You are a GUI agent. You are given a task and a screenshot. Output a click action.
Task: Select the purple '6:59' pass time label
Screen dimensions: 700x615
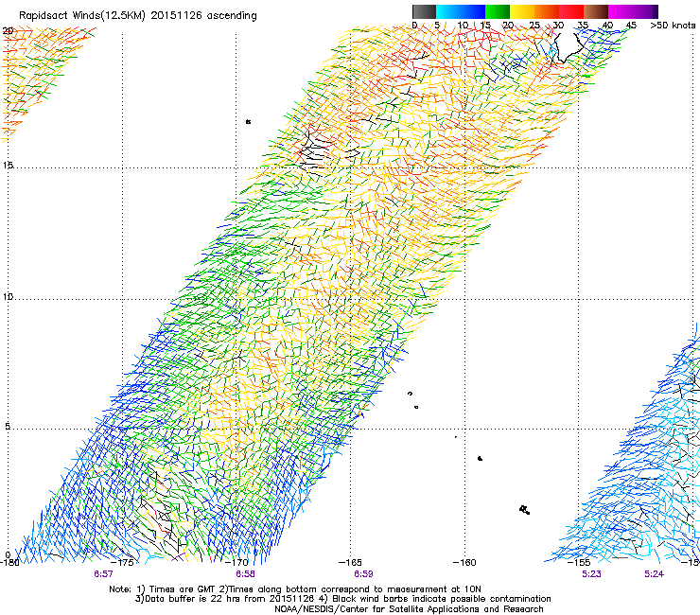[363, 574]
